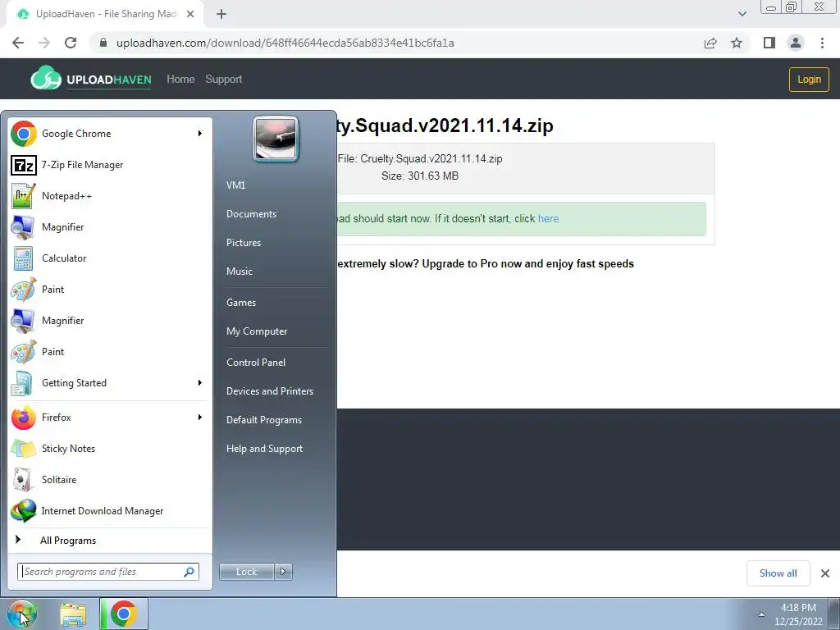Click the browser forward arrow
Image resolution: width=840 pixels, height=630 pixels.
[x=44, y=43]
